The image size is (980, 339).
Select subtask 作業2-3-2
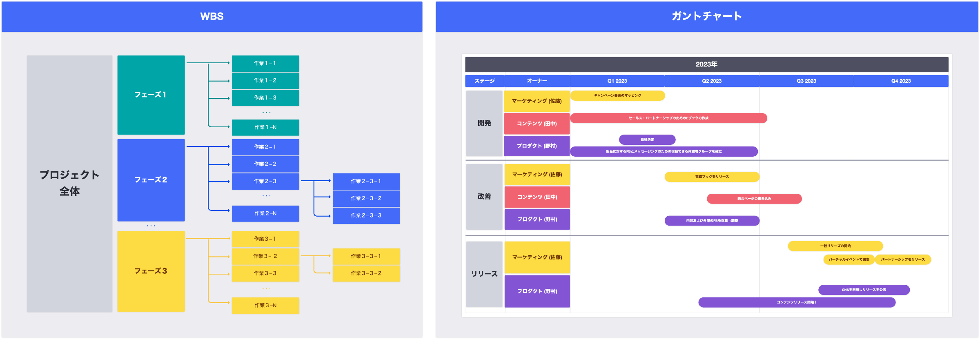[x=366, y=199]
